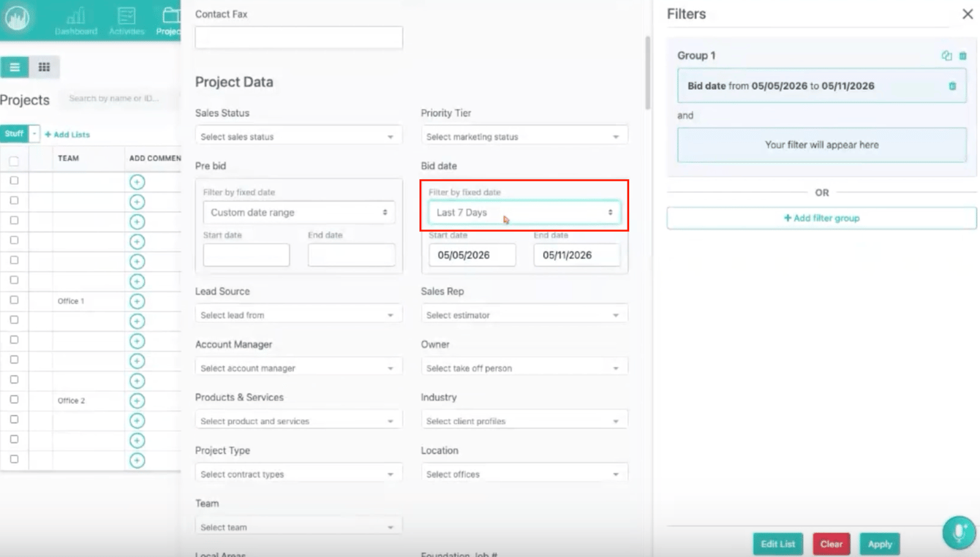Click the Stuff list tab
Image resolution: width=980 pixels, height=557 pixels.
coord(13,134)
